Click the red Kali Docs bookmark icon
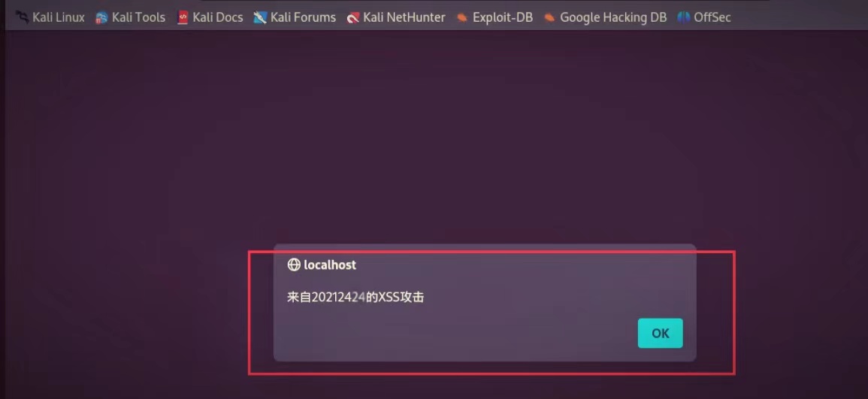This screenshot has width=868, height=399. [x=183, y=18]
